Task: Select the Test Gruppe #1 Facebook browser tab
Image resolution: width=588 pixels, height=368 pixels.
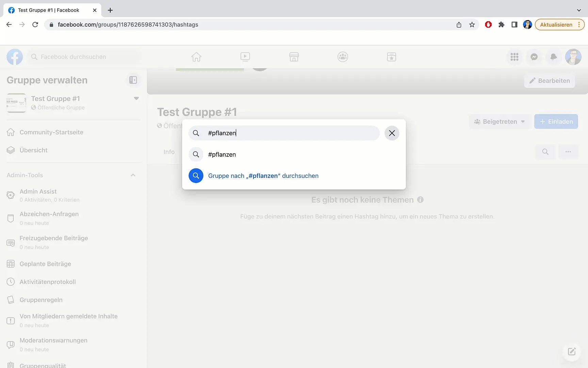Action: 52,10
